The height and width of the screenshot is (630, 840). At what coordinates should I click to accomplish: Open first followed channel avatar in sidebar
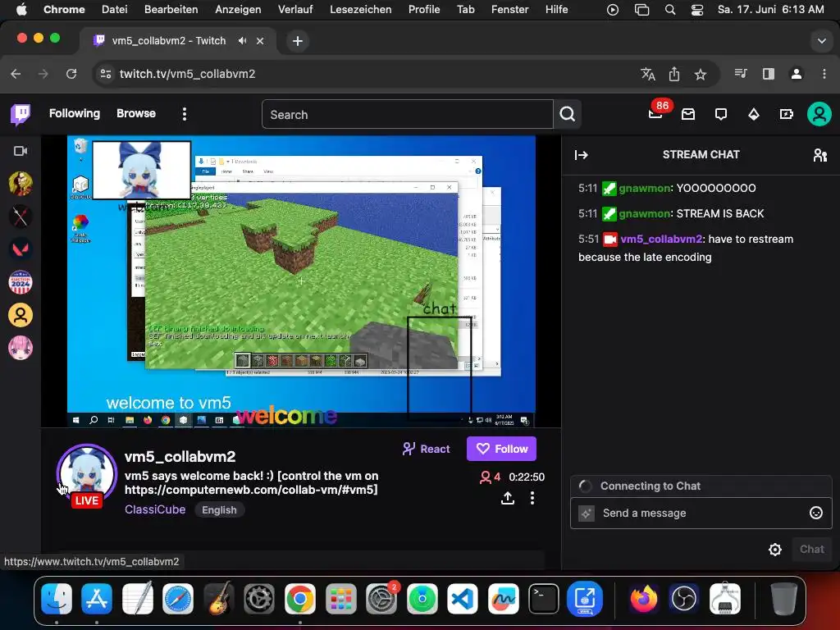[21, 184]
